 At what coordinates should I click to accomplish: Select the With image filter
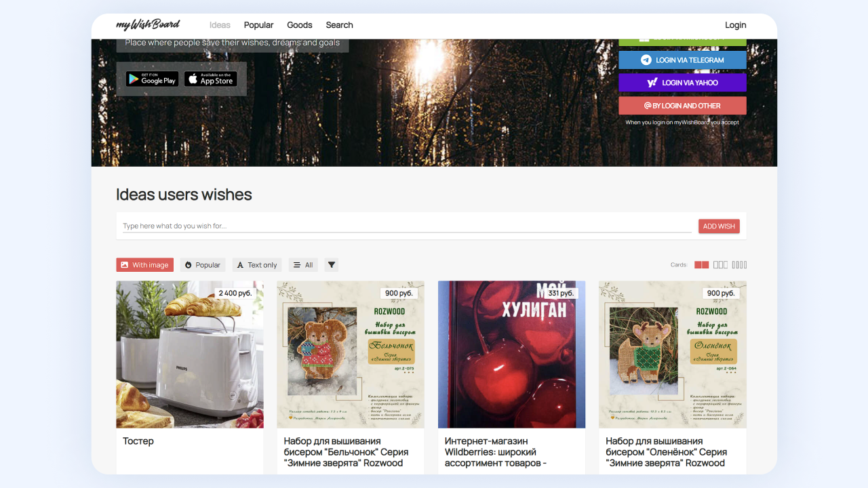tap(144, 265)
